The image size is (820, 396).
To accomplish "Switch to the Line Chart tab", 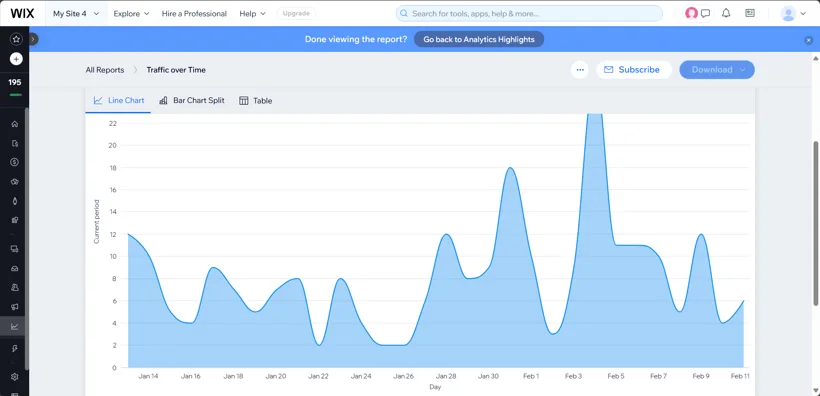I will coord(119,100).
